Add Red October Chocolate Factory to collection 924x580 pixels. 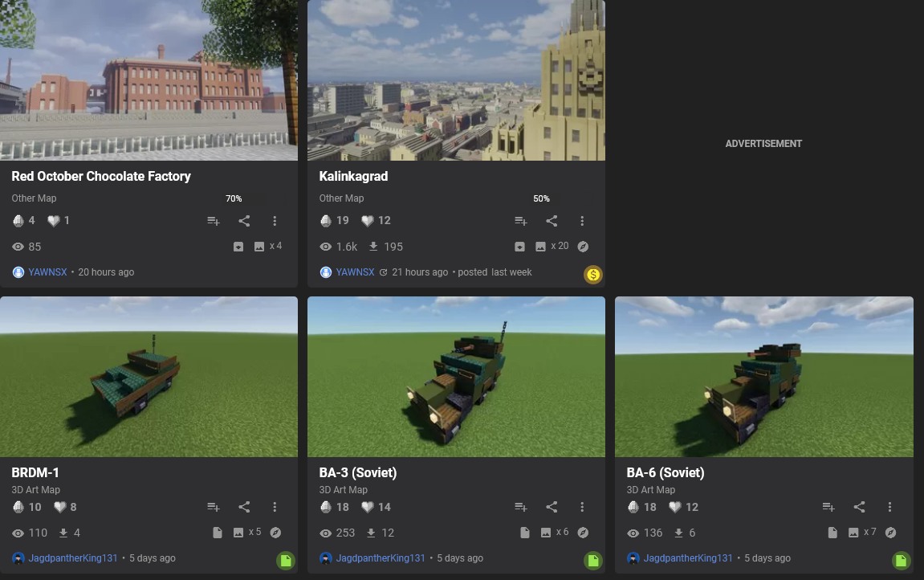pyautogui.click(x=214, y=221)
